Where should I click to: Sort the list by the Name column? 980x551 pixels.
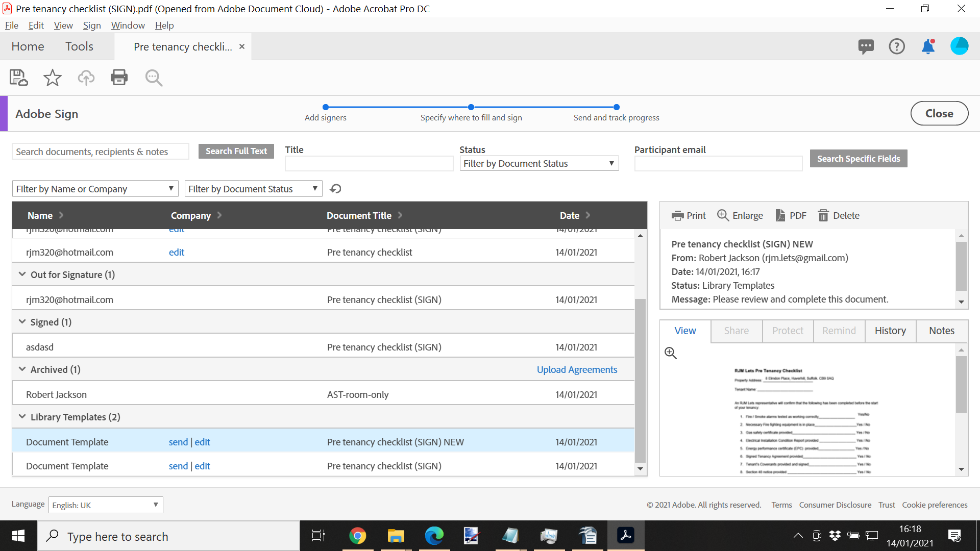(x=45, y=215)
